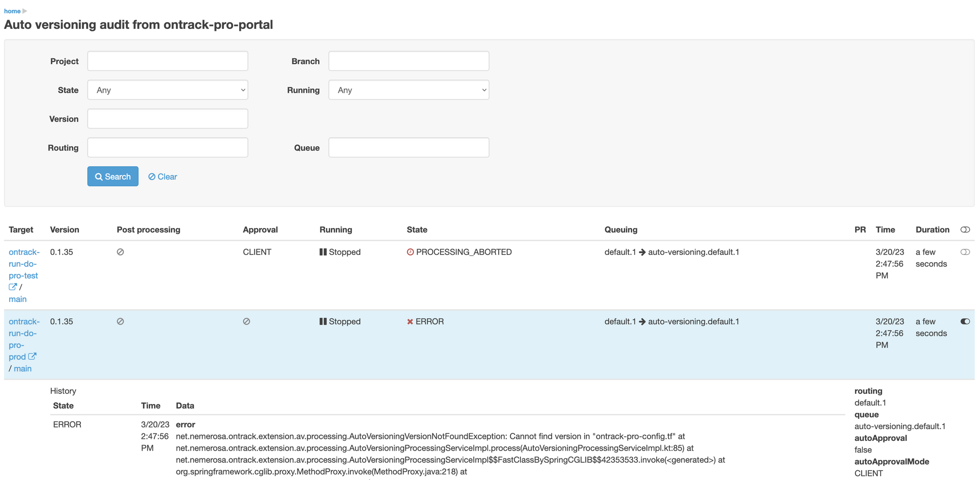
Task: Open the Running filter dropdown
Action: point(409,90)
